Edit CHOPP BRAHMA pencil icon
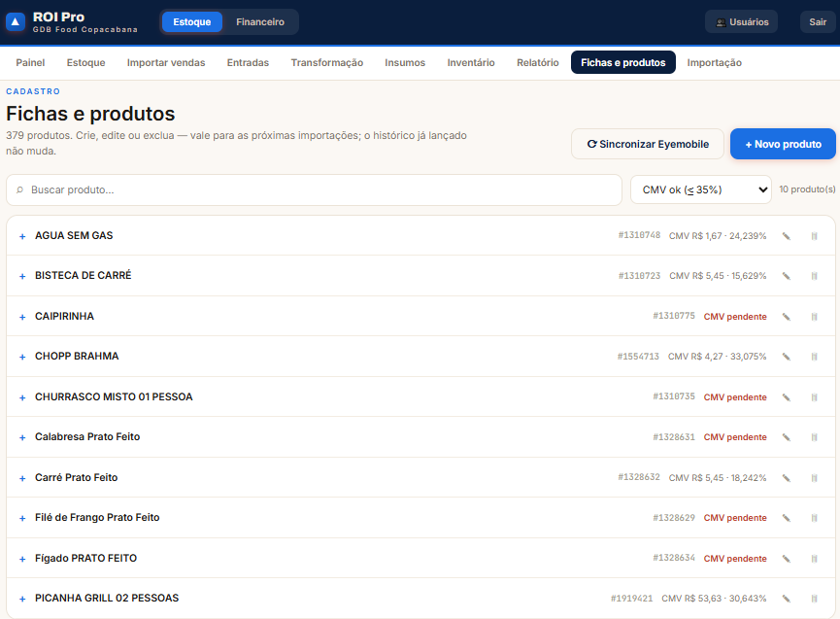This screenshot has width=840, height=619. click(x=786, y=357)
